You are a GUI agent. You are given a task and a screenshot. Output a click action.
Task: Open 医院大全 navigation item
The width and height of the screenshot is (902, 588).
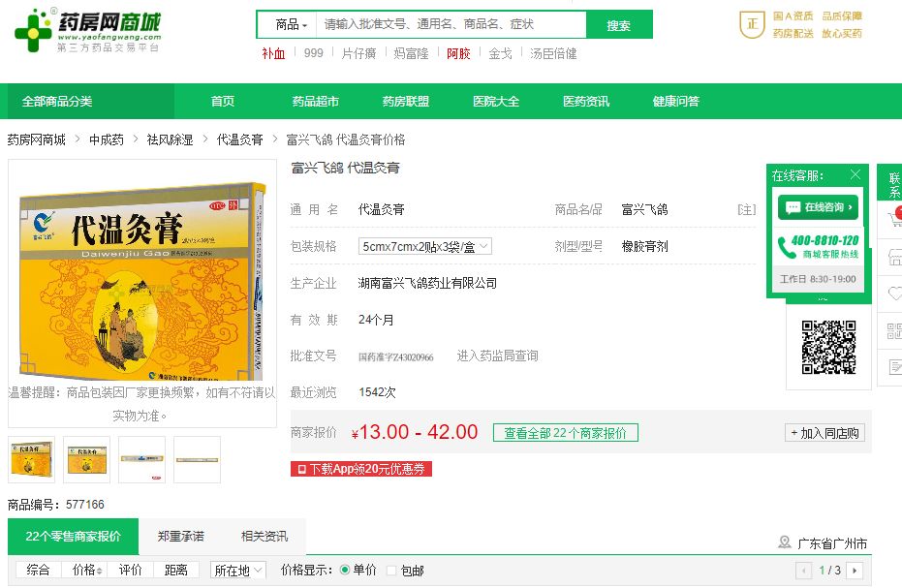point(496,102)
